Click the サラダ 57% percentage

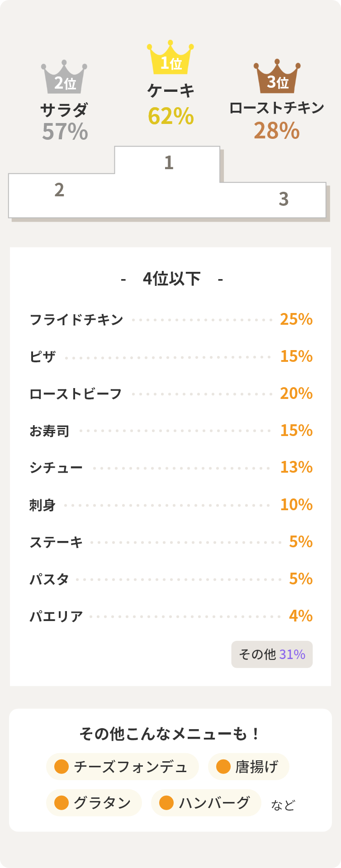point(65,132)
